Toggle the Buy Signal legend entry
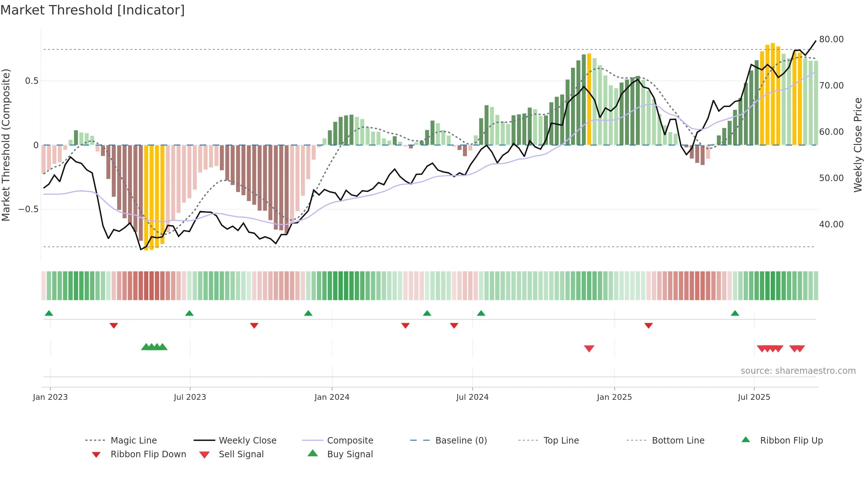This screenshot has height=488, width=868. point(340,454)
